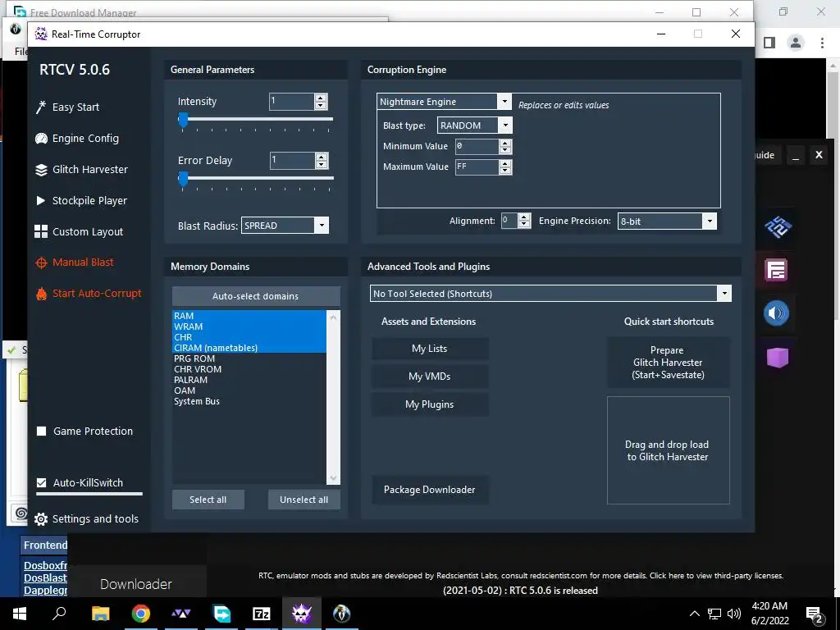Click the Minimum Value input field
This screenshot has height=630, width=840.
tap(477, 147)
